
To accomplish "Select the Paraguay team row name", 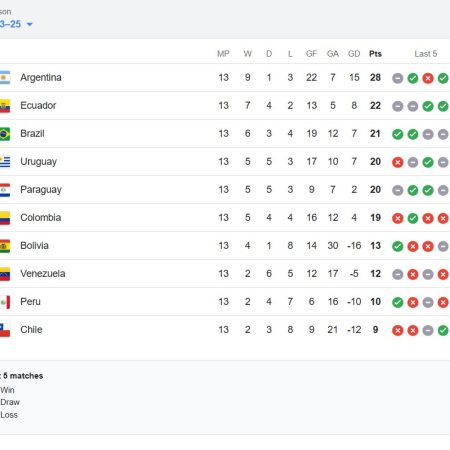I will tap(41, 190).
